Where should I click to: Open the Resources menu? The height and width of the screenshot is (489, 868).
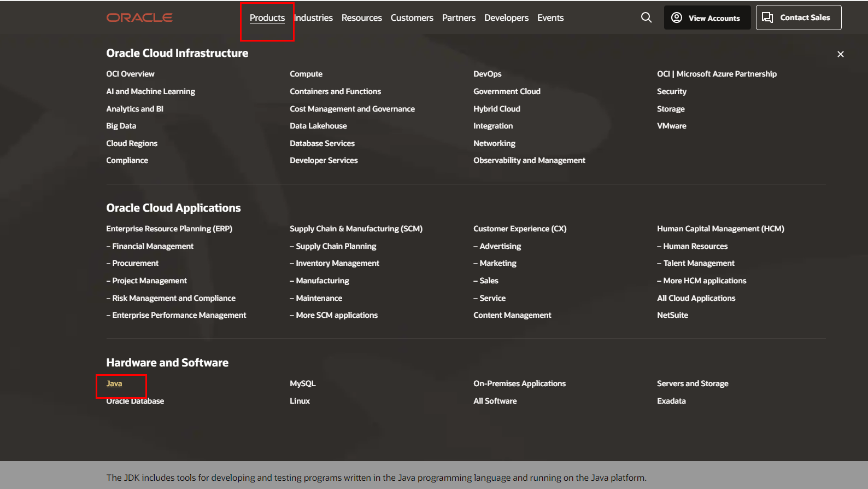[x=362, y=18]
